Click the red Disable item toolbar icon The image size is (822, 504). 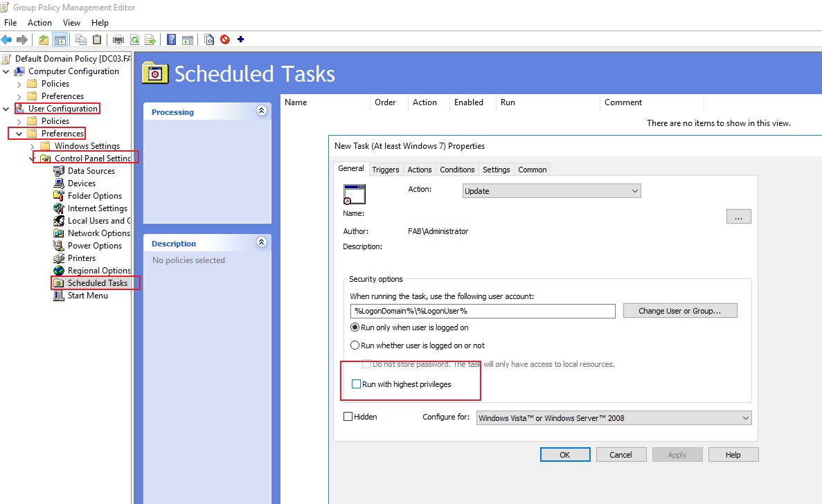[225, 40]
